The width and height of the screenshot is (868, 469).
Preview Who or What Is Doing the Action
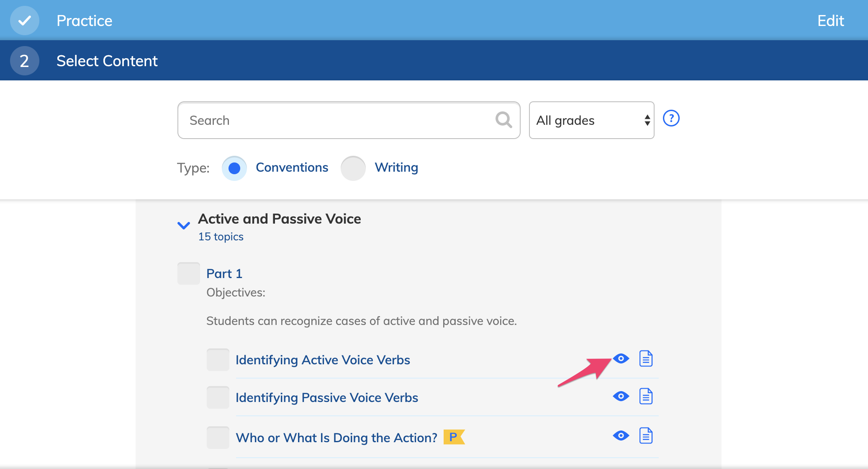coord(621,435)
